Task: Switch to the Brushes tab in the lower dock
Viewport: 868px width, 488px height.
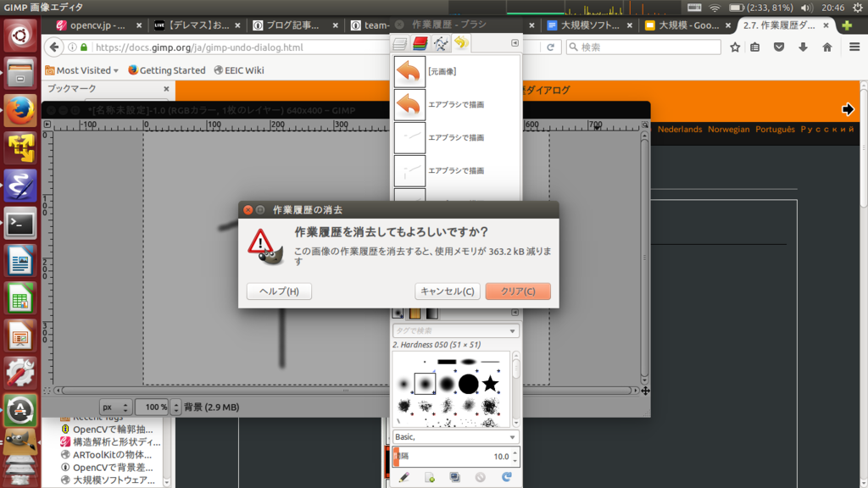Action: point(398,313)
